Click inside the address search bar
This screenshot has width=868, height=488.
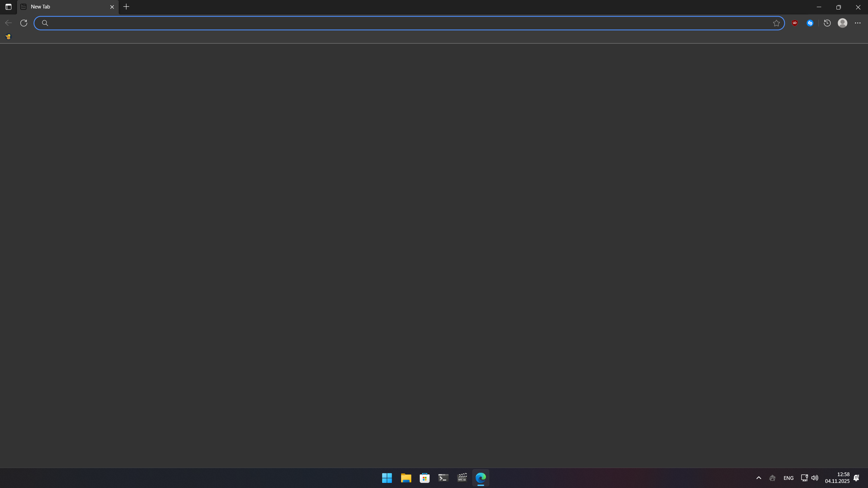click(407, 23)
